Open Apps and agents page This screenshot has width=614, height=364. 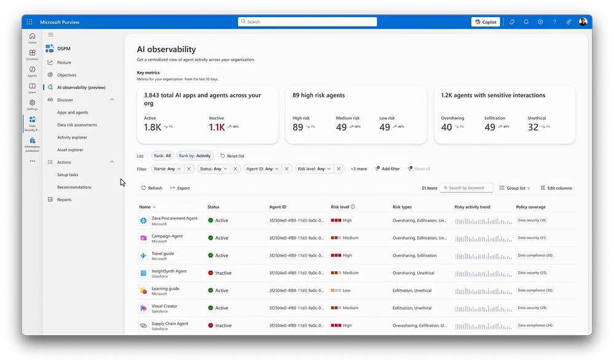[x=73, y=112]
